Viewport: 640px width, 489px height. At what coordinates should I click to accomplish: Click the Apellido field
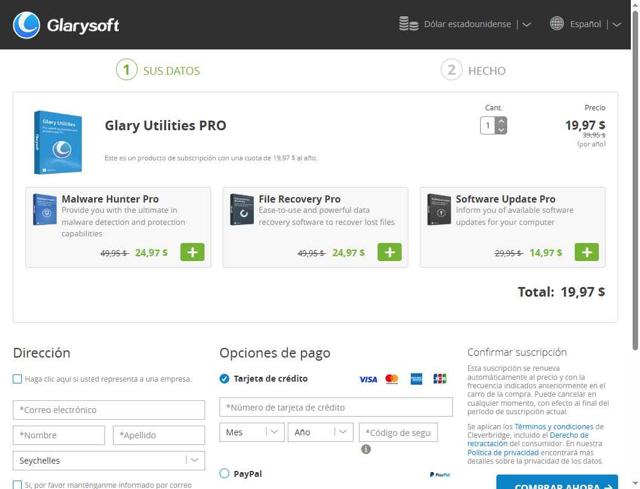(159, 435)
